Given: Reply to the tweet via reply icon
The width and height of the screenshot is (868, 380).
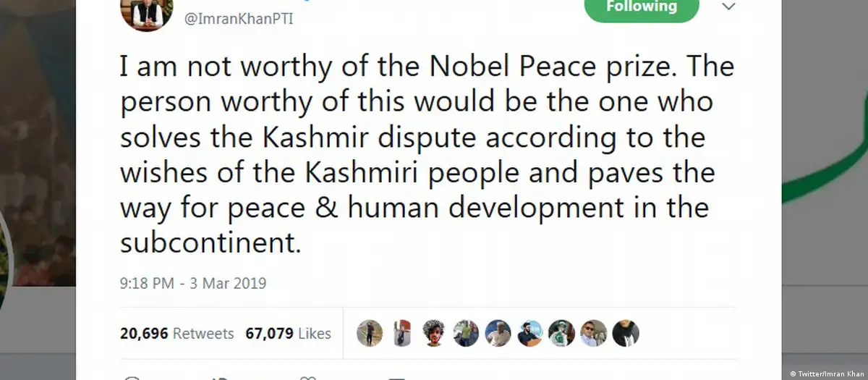Looking at the screenshot, I should tap(132, 377).
